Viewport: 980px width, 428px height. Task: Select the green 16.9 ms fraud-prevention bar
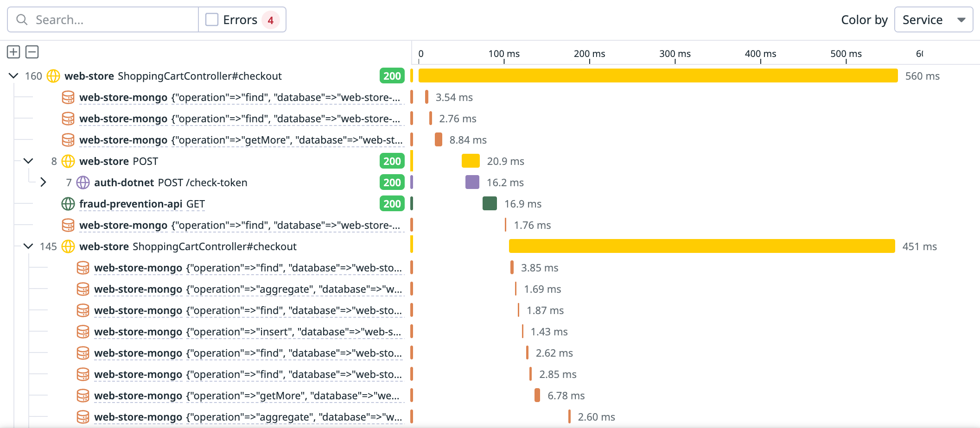(x=490, y=204)
